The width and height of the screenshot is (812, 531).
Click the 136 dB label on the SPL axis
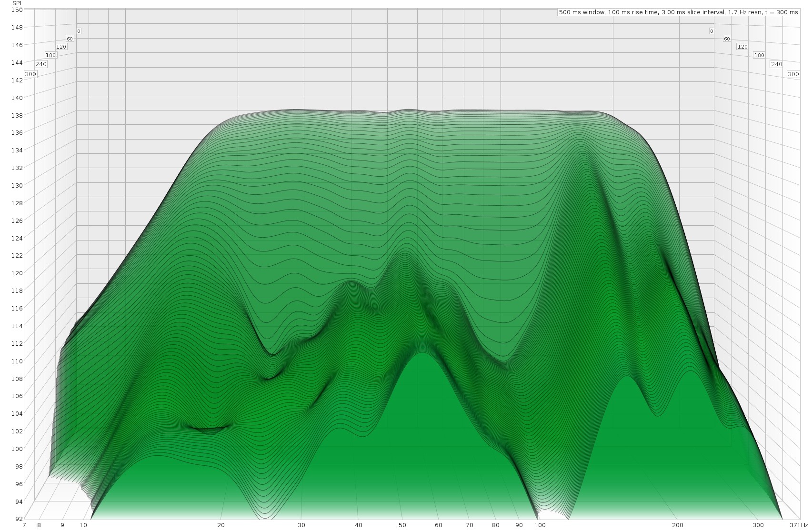17,133
